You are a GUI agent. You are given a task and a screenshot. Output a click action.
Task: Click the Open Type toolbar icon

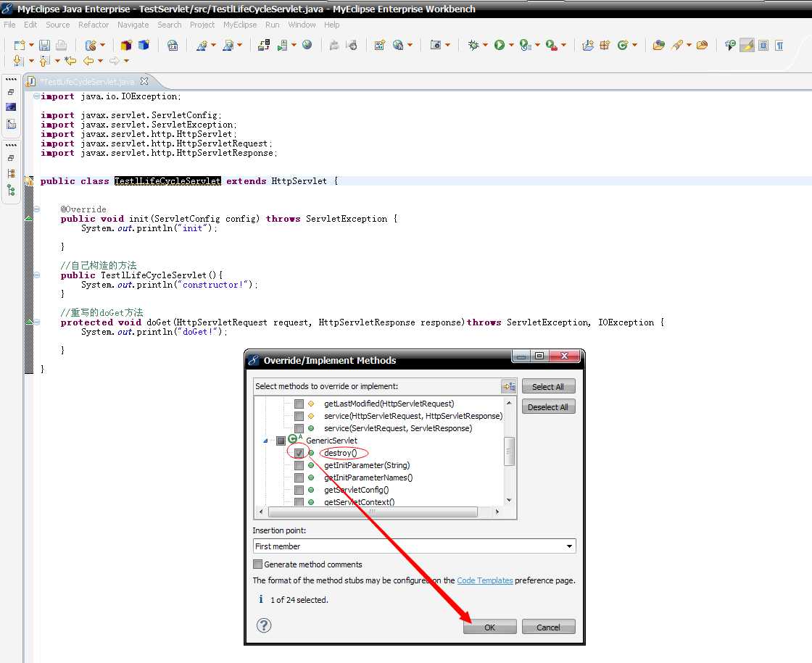coord(659,46)
